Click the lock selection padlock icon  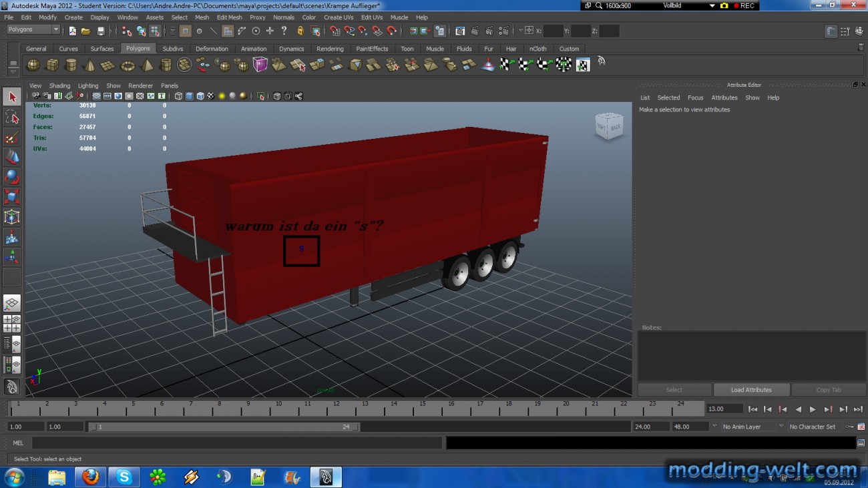click(x=300, y=31)
